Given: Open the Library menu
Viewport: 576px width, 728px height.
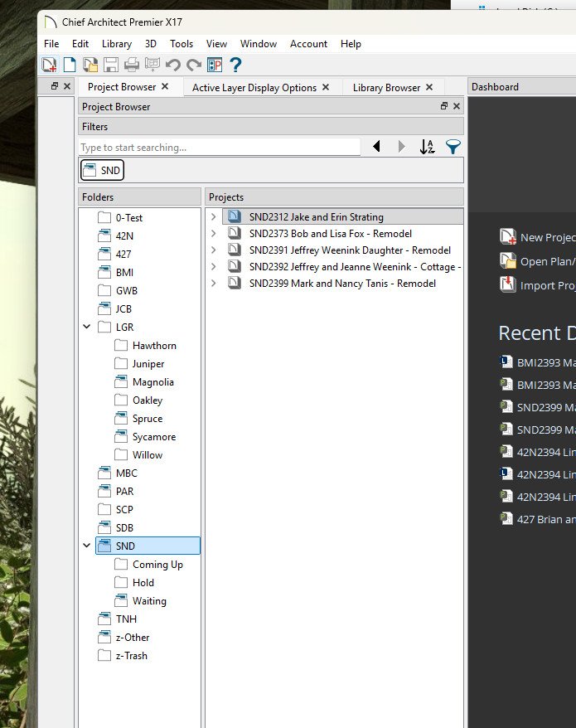Looking at the screenshot, I should pos(117,44).
